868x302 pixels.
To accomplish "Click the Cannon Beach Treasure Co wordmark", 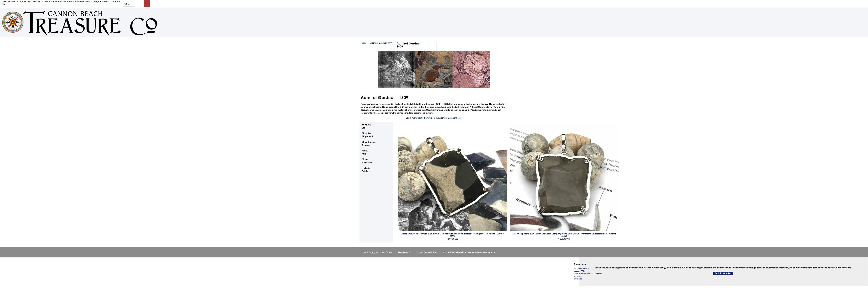I will pos(90,23).
